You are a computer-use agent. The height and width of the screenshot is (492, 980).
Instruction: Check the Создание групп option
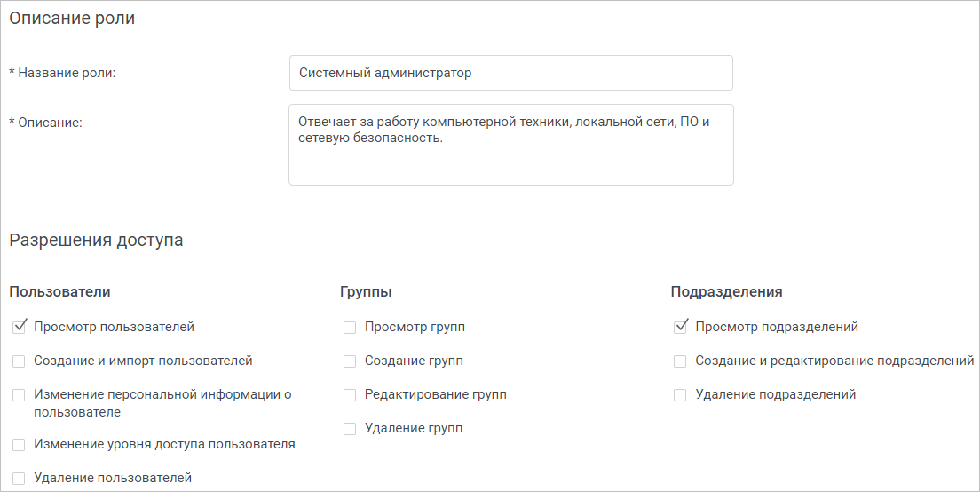350,361
